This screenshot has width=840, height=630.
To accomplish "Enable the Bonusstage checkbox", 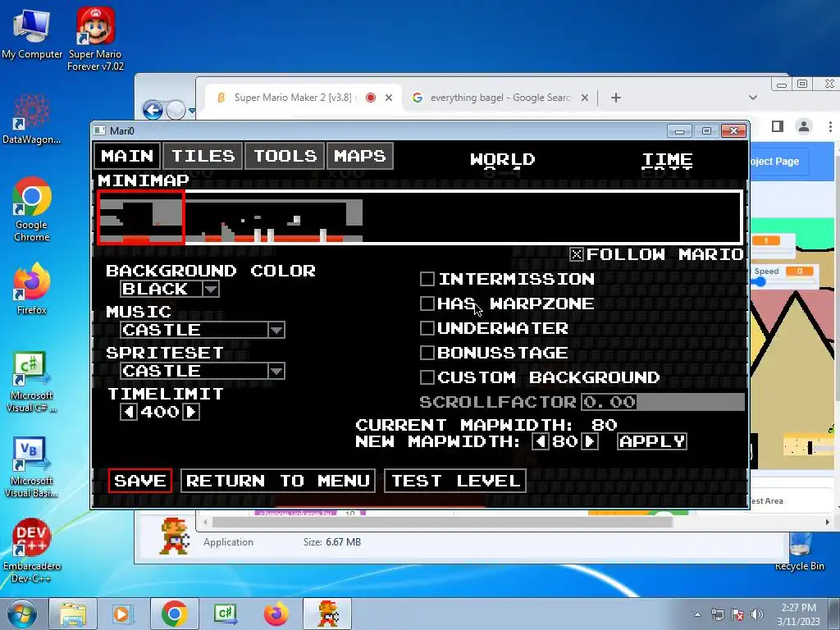I will [x=427, y=353].
